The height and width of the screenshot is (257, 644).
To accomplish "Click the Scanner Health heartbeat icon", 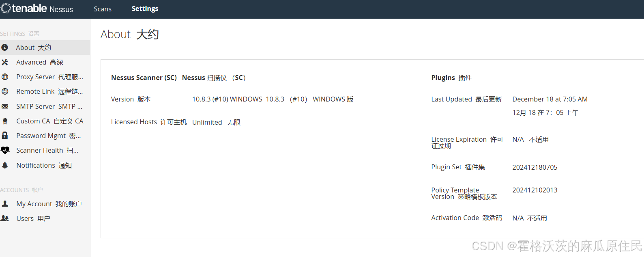I will point(5,150).
